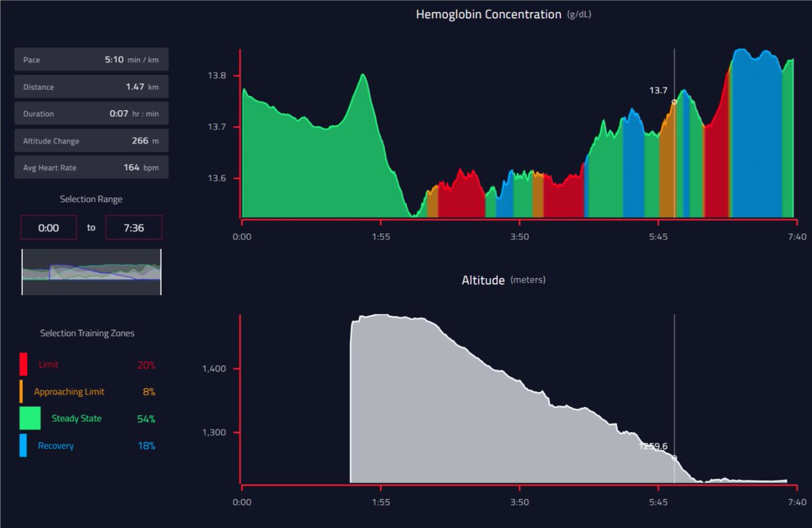This screenshot has width=812, height=528.
Task: Click the Altitude Change 266 m row
Action: [x=91, y=141]
